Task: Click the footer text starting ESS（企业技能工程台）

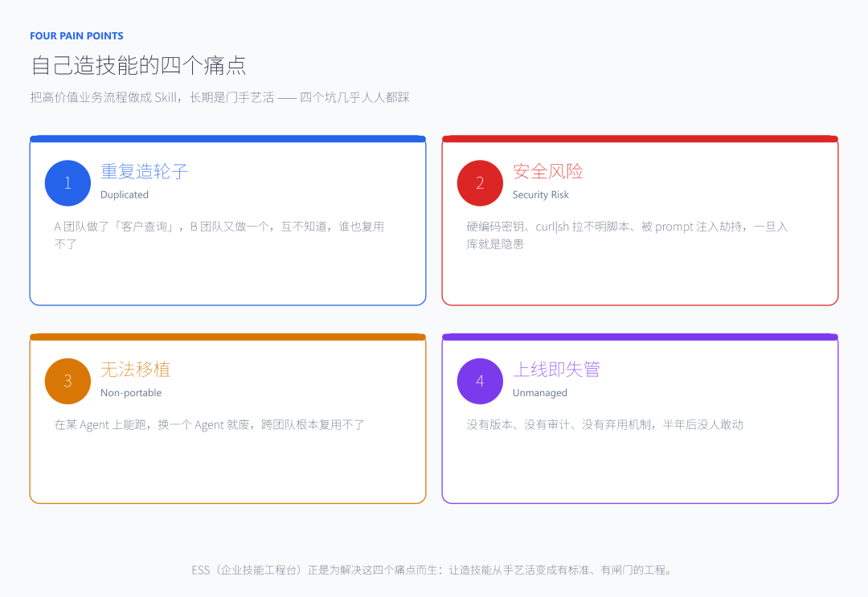Action: pyautogui.click(x=432, y=570)
